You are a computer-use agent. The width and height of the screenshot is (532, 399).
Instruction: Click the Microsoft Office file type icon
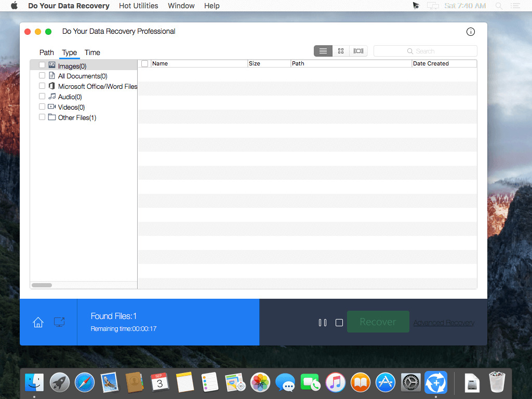(x=52, y=86)
